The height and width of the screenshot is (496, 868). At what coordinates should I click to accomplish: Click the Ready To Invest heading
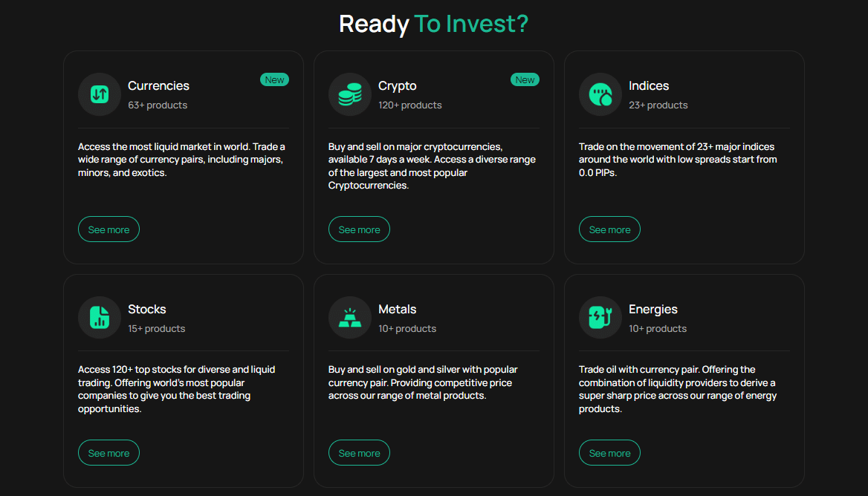pos(434,24)
